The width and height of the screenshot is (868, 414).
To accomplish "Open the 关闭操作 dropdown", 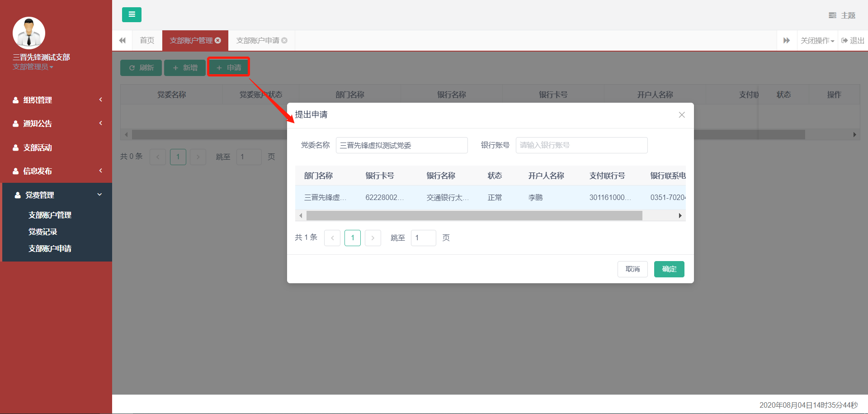I will coord(817,40).
